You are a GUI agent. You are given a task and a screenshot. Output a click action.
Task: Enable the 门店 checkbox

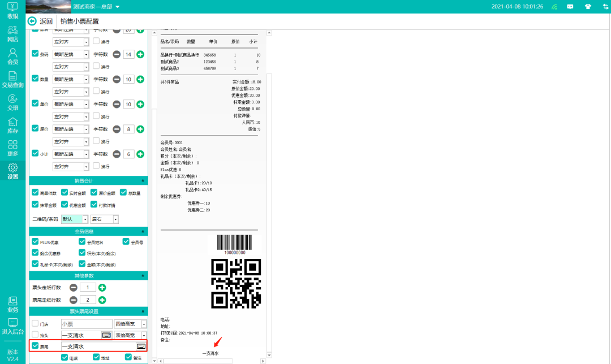coord(35,324)
